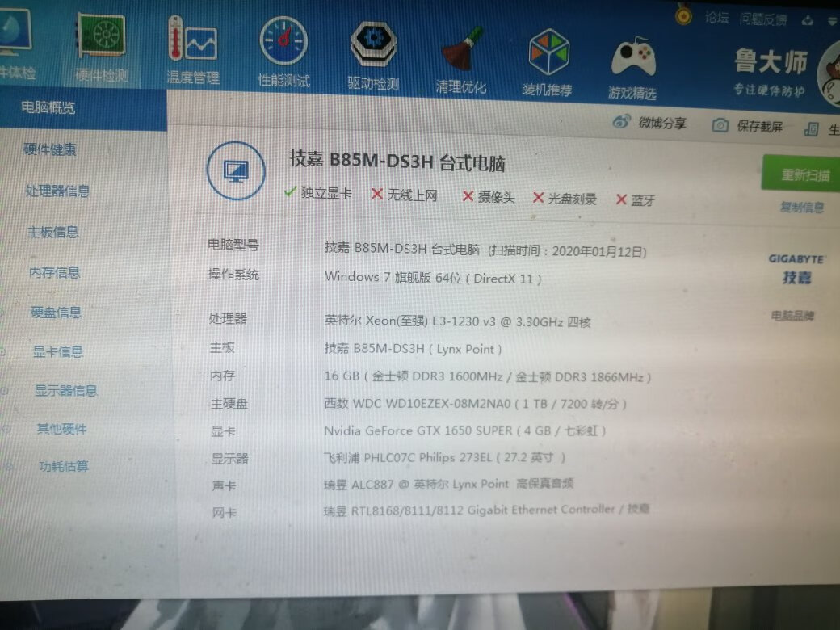Click the gold medal icon next to 论坛
This screenshot has width=840, height=630.
click(x=683, y=14)
